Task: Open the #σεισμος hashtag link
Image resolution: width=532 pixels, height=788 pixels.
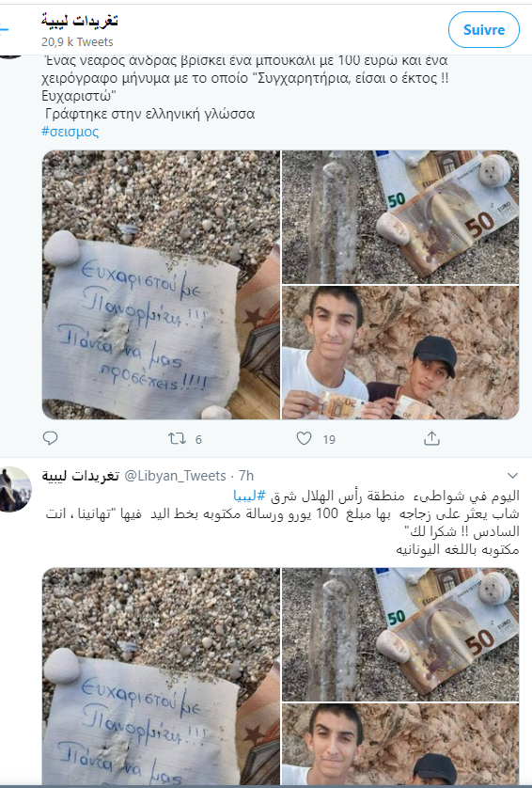Action: (x=70, y=132)
